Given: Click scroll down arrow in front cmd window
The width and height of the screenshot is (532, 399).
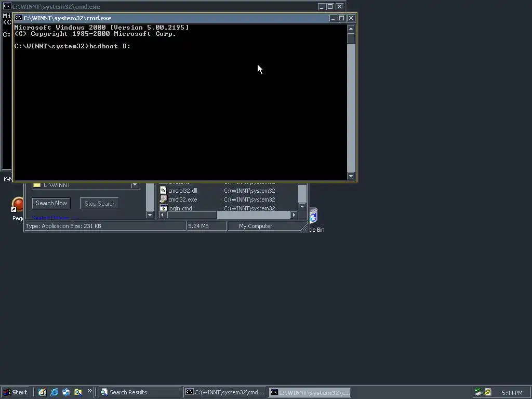Looking at the screenshot, I should (x=351, y=176).
